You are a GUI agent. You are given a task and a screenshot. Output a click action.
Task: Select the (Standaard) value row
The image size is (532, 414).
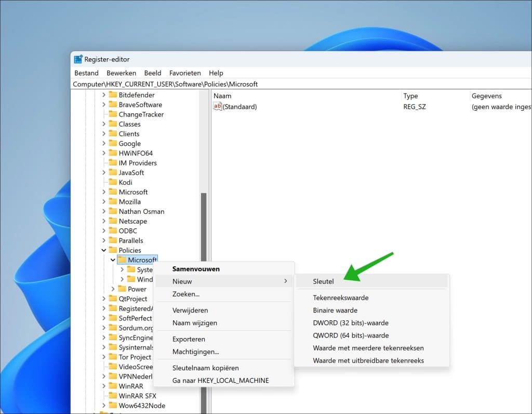pyautogui.click(x=372, y=107)
